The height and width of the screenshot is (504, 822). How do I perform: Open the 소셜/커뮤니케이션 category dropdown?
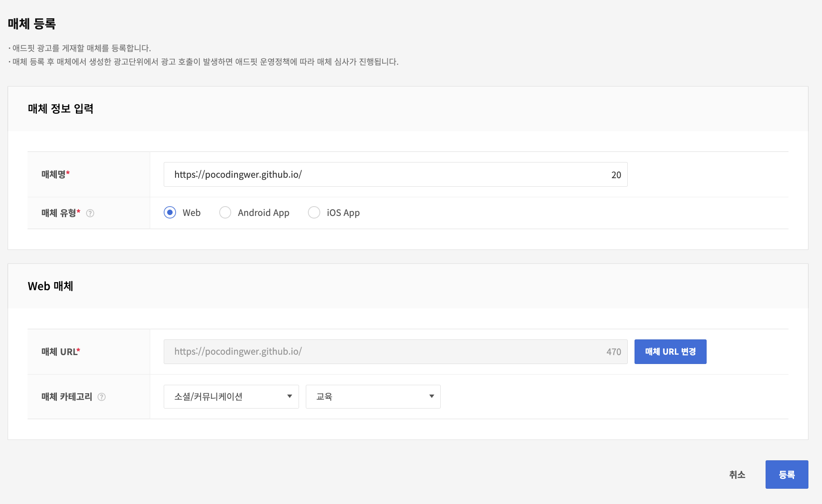point(231,397)
